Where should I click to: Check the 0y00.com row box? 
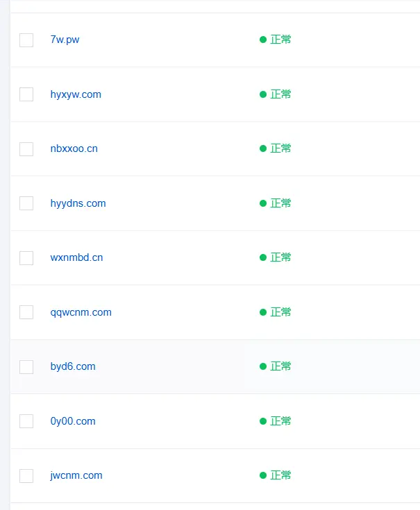(26, 421)
